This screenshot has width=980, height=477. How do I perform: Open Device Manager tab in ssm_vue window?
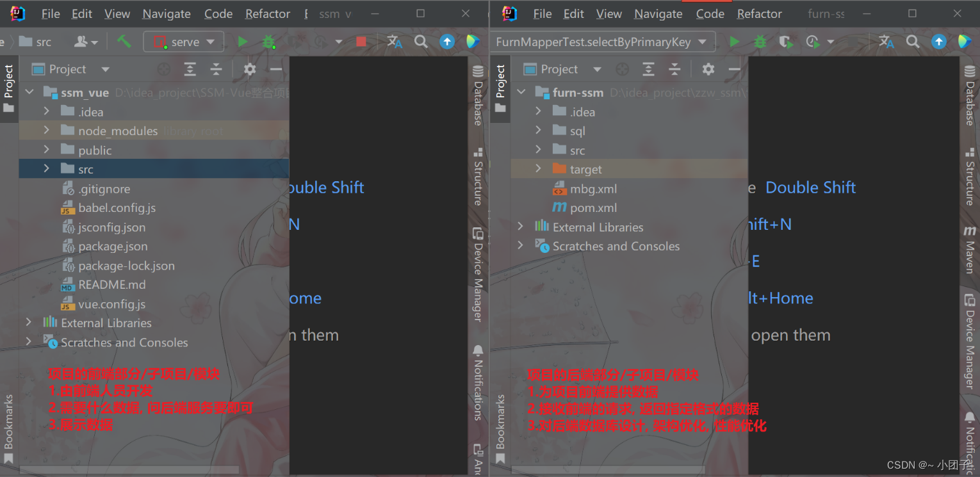pos(478,274)
